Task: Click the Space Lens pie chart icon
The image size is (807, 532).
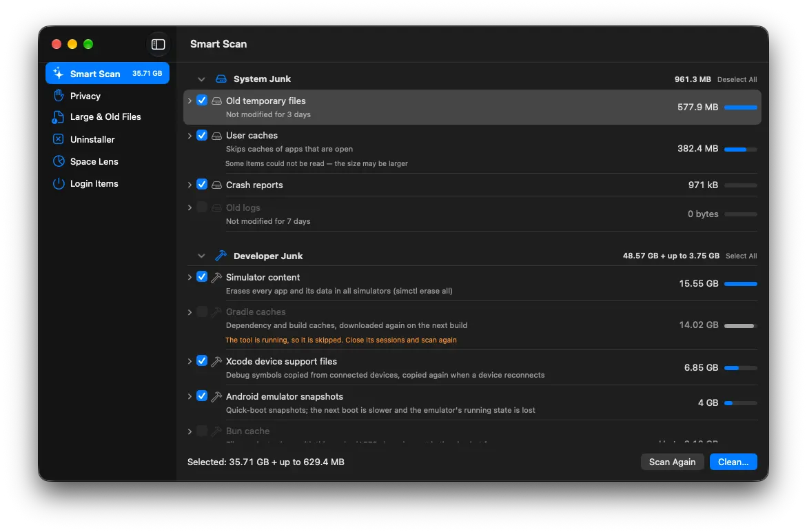Action: point(59,161)
